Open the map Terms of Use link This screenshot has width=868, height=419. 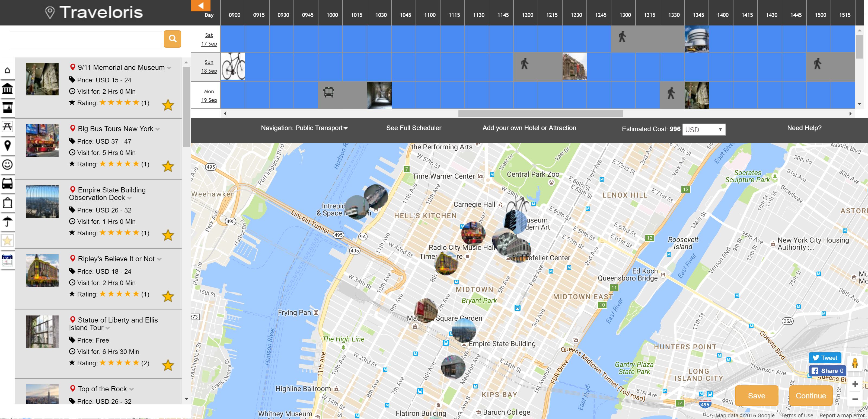pyautogui.click(x=797, y=416)
